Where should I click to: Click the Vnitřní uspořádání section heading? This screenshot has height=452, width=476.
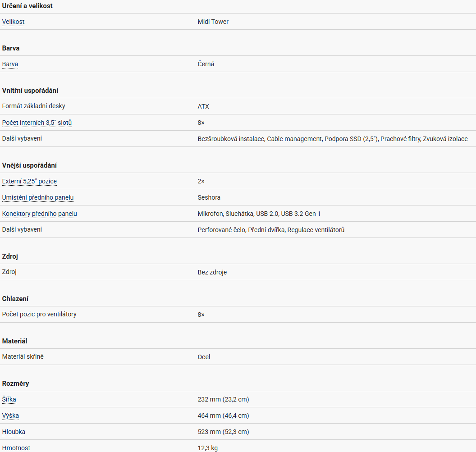[30, 91]
